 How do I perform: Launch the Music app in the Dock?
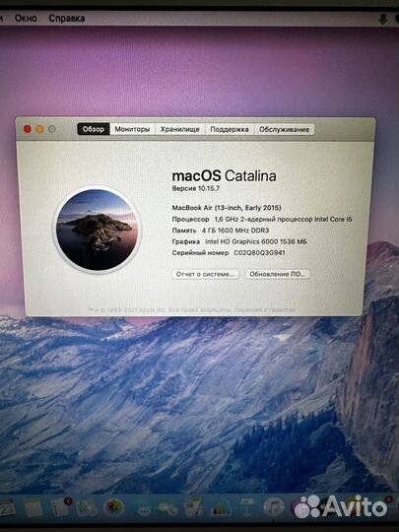[x=274, y=508]
